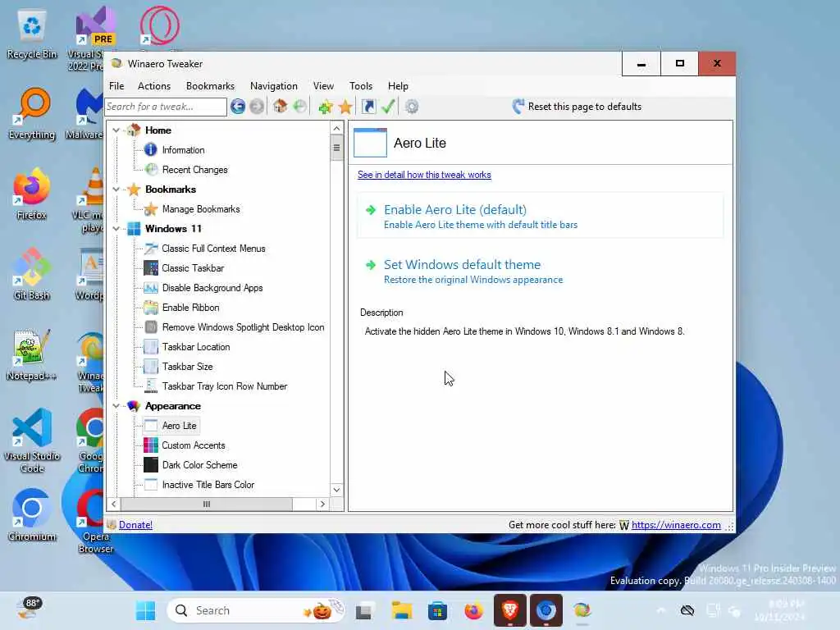Open the View menu
This screenshot has width=840, height=630.
[x=323, y=85]
